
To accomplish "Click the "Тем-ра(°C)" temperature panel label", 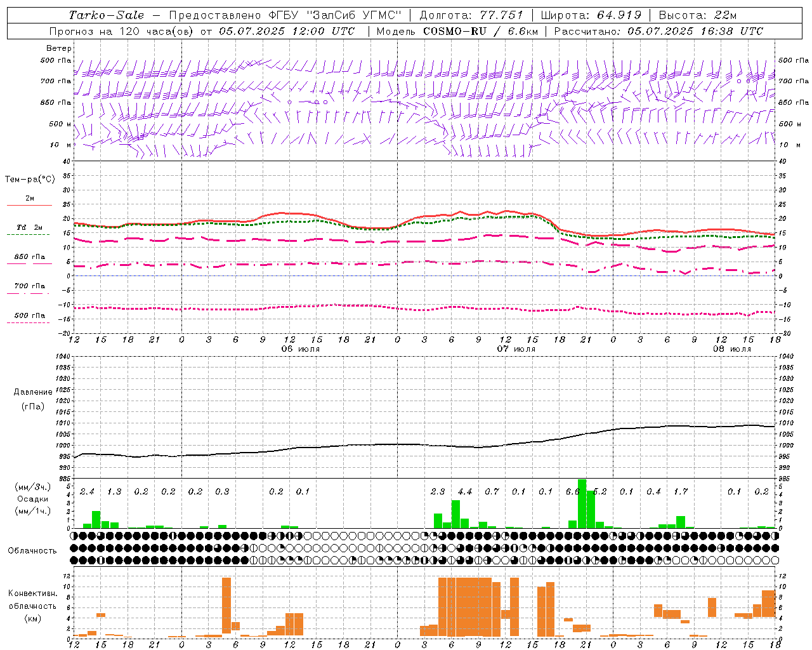I will point(30,180).
